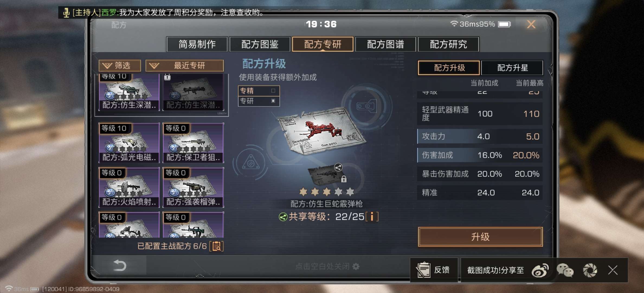
Task: Share screenshot to WeChat
Action: pyautogui.click(x=565, y=270)
